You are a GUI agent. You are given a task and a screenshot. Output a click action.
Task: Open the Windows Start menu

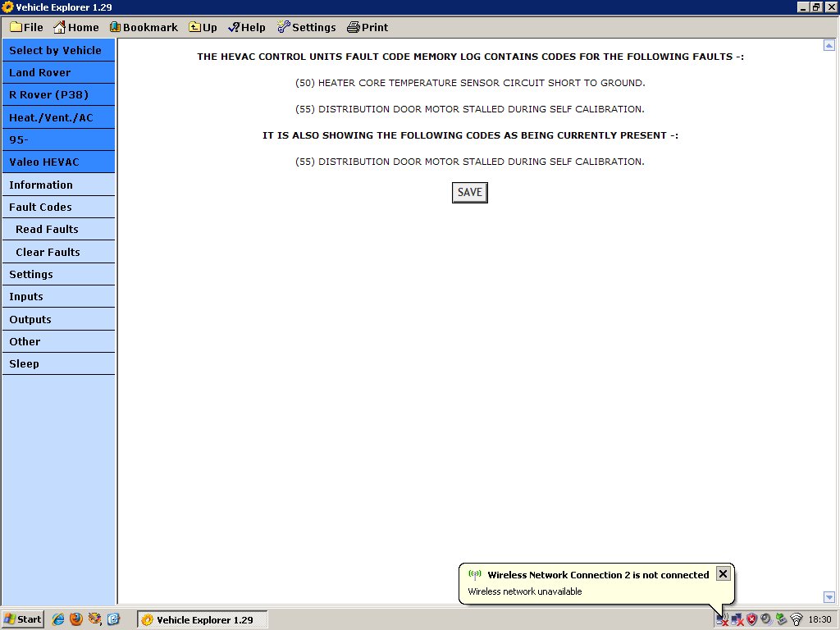22,619
